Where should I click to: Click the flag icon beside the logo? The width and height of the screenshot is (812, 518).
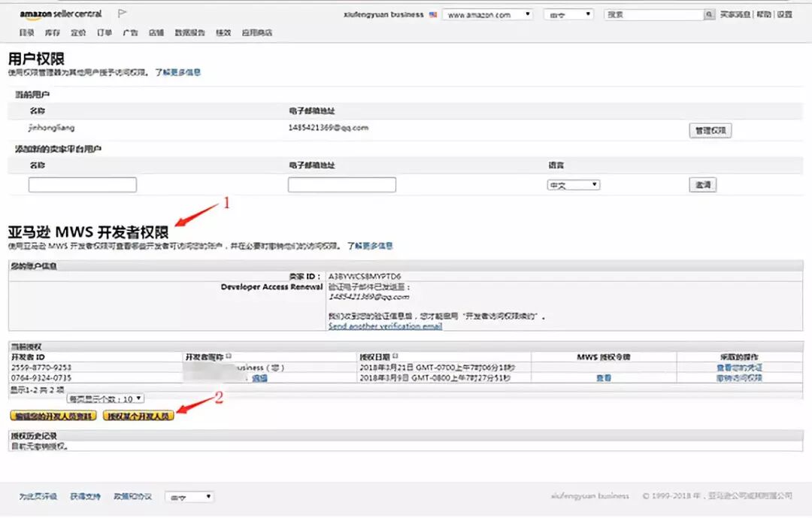pos(123,13)
